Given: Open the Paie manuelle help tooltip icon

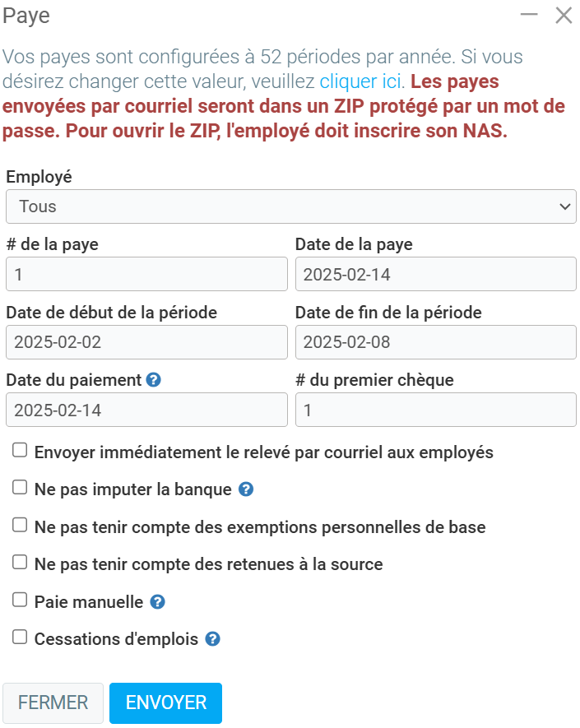Looking at the screenshot, I should click(157, 602).
